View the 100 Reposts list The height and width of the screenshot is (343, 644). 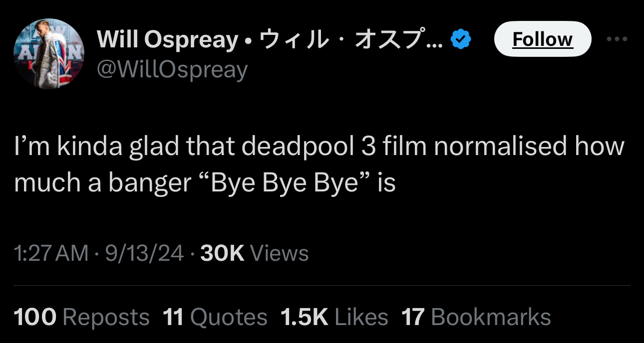tap(81, 317)
